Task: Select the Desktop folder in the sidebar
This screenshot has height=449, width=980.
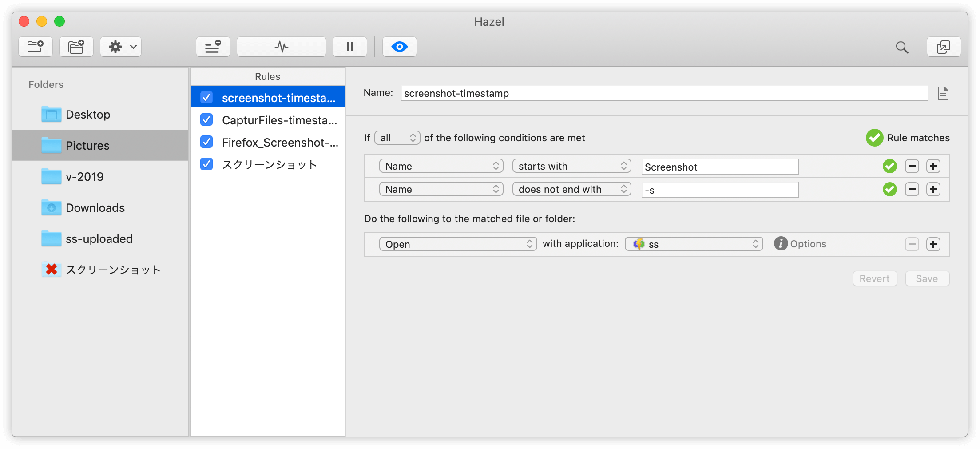Action: (100, 115)
